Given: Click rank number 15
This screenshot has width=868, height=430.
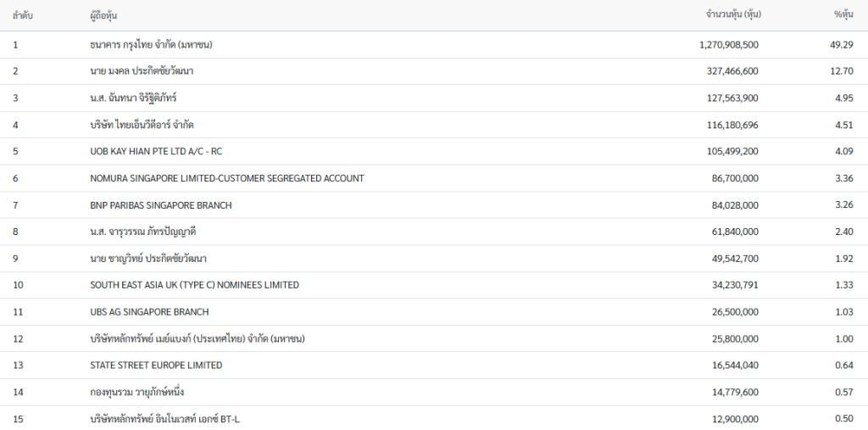Looking at the screenshot, I should coord(18,419).
